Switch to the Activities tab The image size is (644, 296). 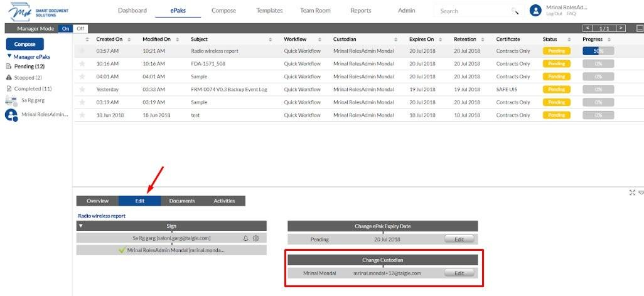tap(224, 201)
